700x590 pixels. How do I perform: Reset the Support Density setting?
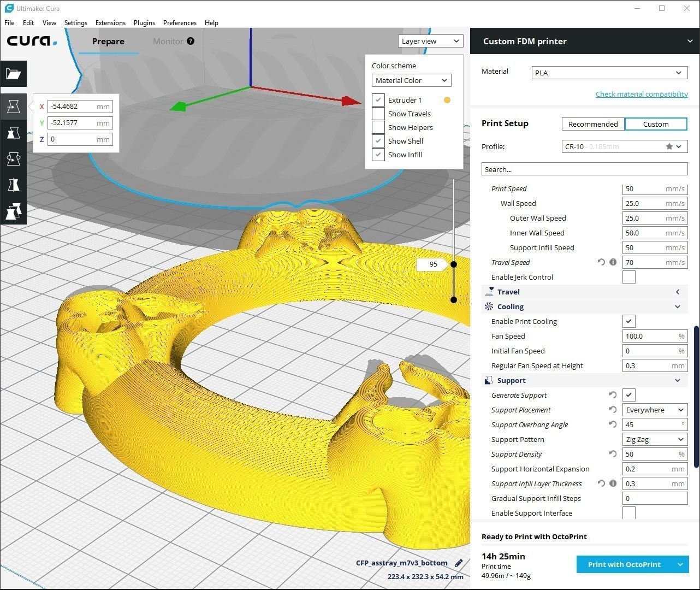coord(613,454)
